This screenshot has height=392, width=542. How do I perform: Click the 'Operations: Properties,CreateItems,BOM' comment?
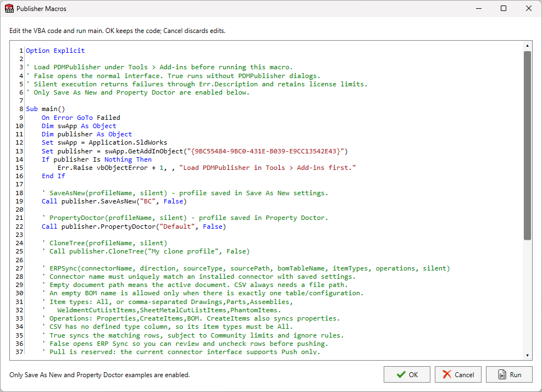(x=191, y=318)
